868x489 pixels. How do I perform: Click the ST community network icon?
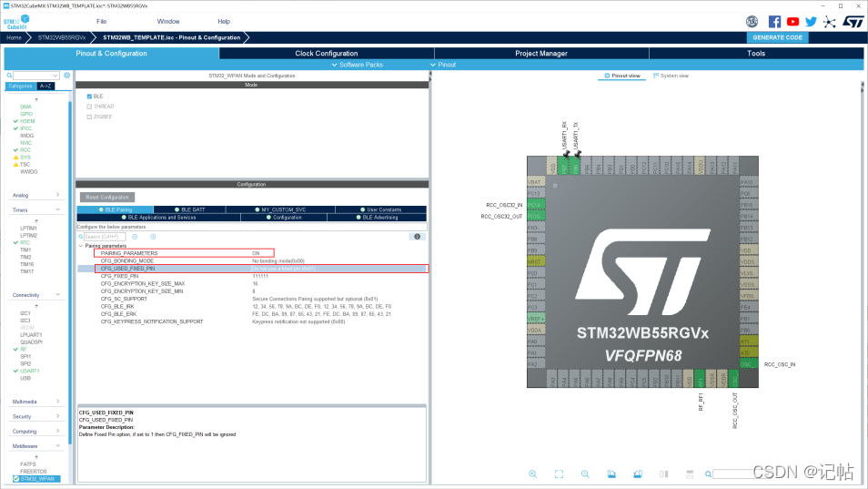click(829, 22)
